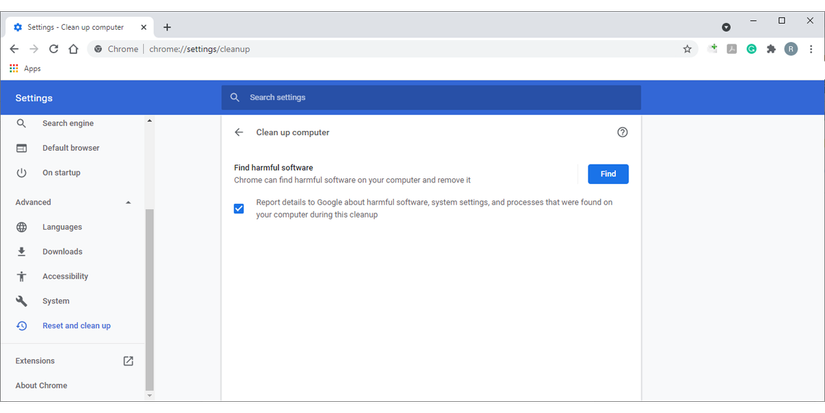Uncheck Report details to Google checkbox
Viewport: 825px width, 413px height.
coord(239,208)
